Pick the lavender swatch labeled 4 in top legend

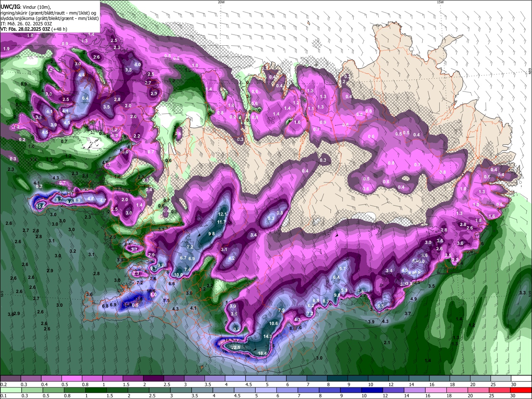pos(235,379)
